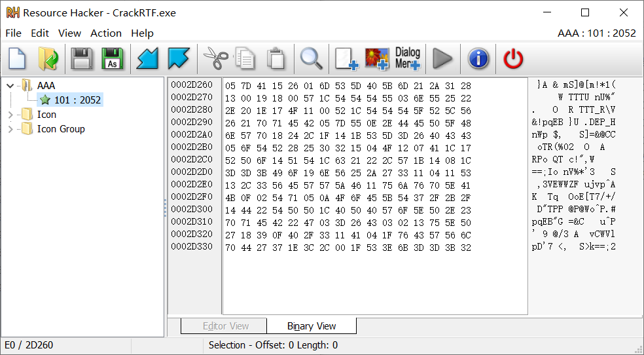The height and width of the screenshot is (355, 644).
Task: Click the red power exit icon
Action: pos(513,58)
